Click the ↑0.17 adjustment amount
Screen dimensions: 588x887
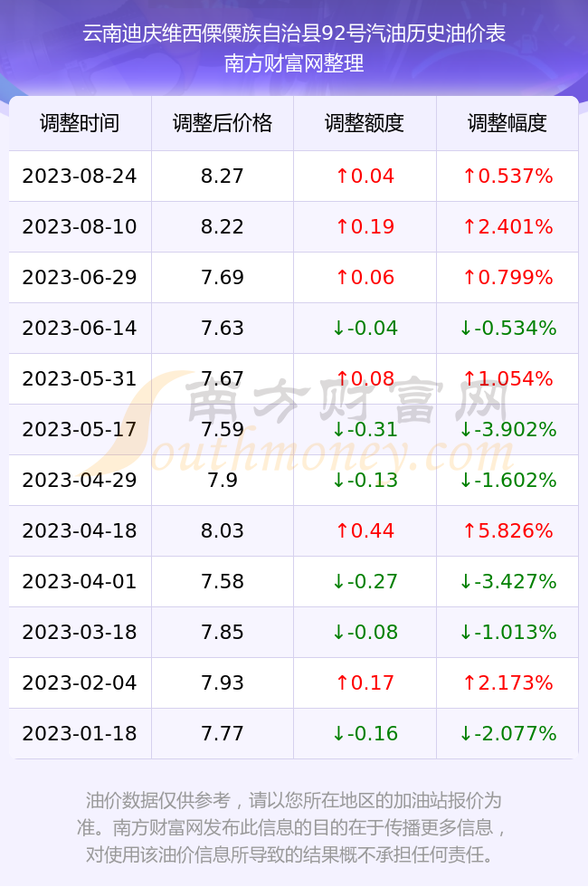(x=365, y=682)
